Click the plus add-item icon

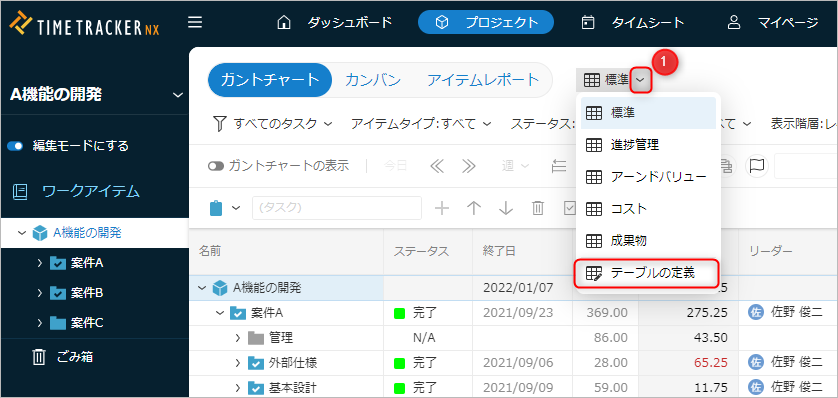[x=441, y=208]
